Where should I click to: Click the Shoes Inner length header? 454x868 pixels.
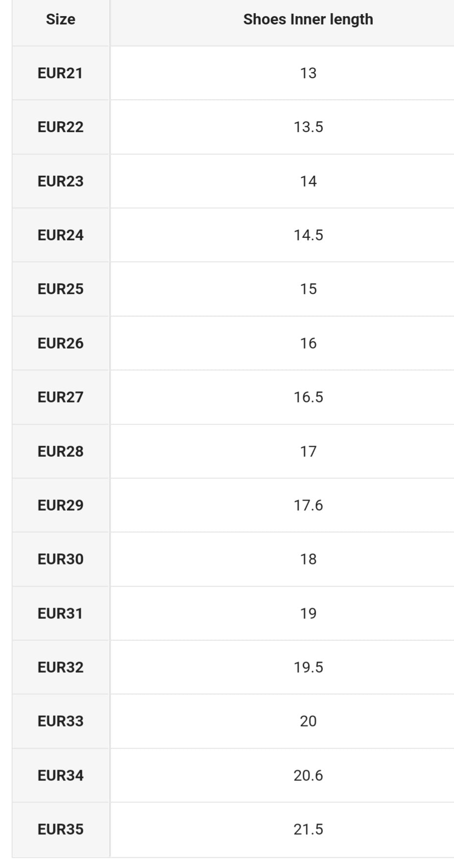(x=308, y=20)
